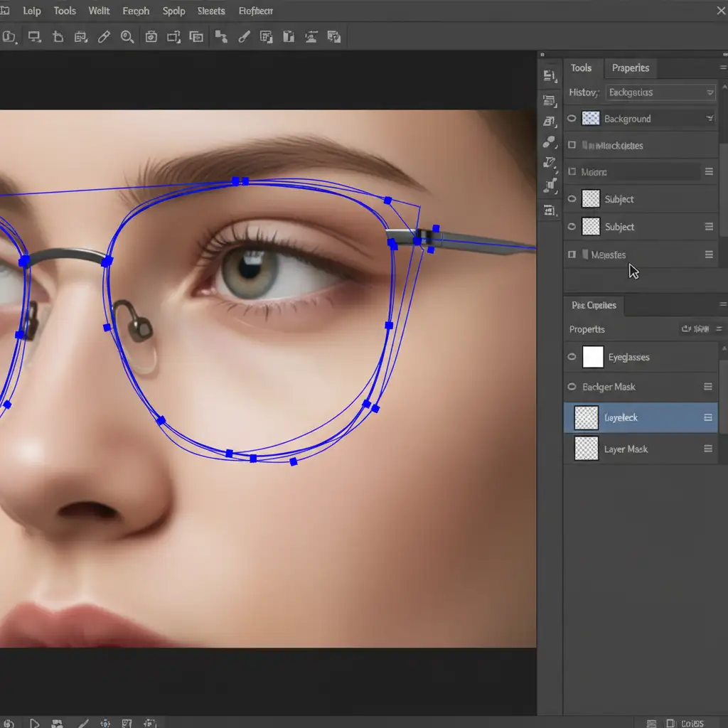Open the History dropdown combo box
728x728 pixels.
[x=660, y=92]
